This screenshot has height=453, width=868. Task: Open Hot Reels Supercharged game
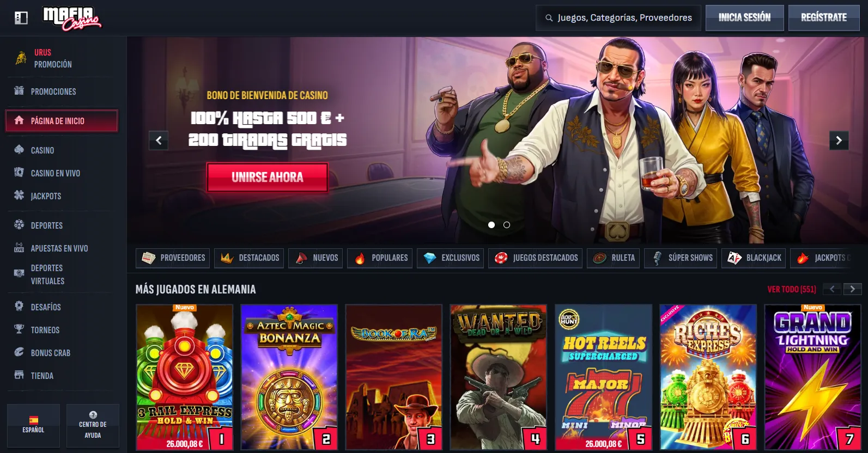tap(603, 377)
